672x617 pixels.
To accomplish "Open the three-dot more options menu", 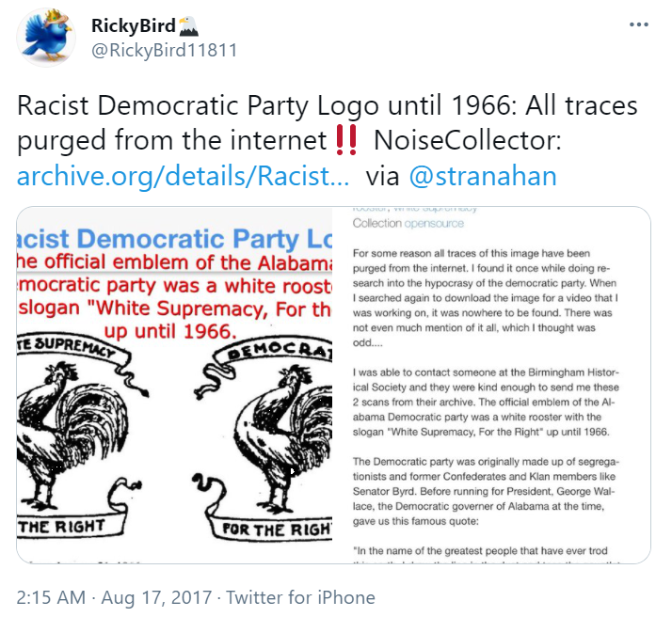I will [x=638, y=24].
